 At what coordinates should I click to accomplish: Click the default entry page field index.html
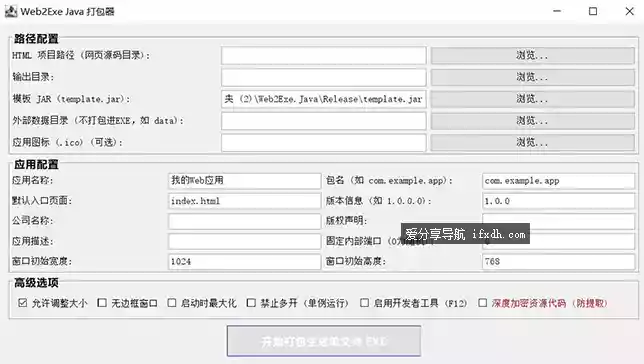[244, 201]
